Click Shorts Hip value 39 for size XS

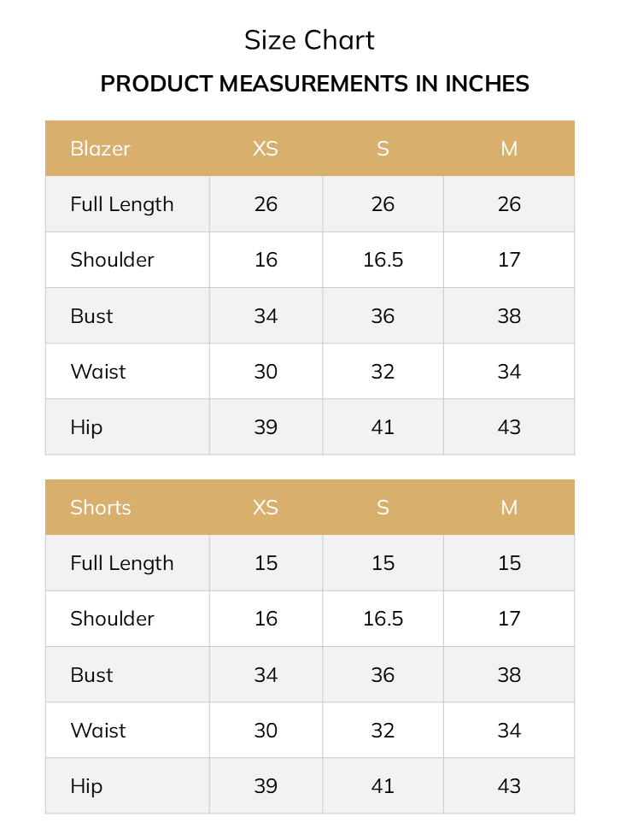[x=266, y=786]
